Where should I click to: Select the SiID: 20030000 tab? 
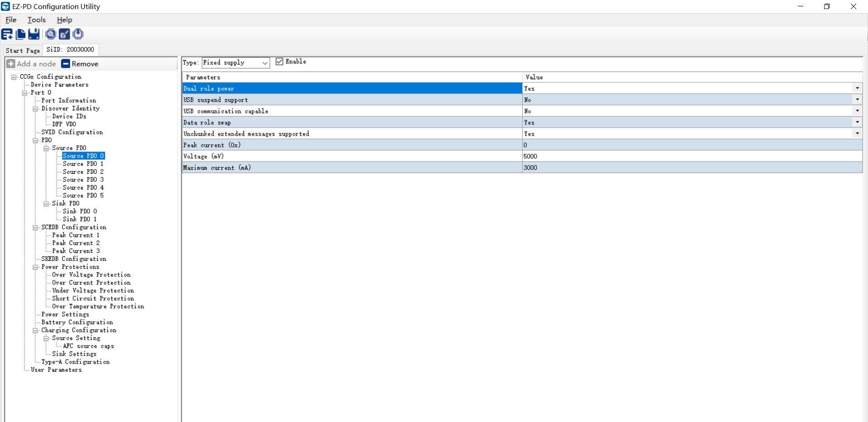click(71, 49)
